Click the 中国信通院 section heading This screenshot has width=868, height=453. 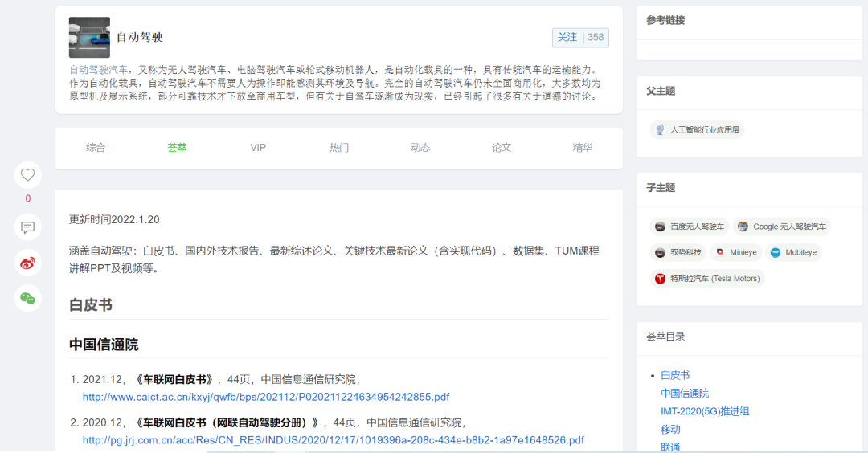(104, 345)
